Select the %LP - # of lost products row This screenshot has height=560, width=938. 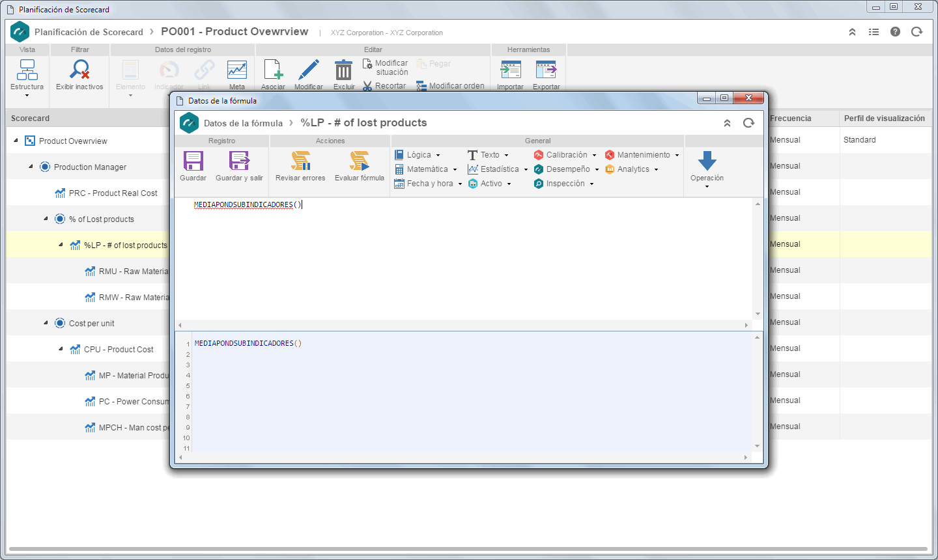(x=126, y=245)
